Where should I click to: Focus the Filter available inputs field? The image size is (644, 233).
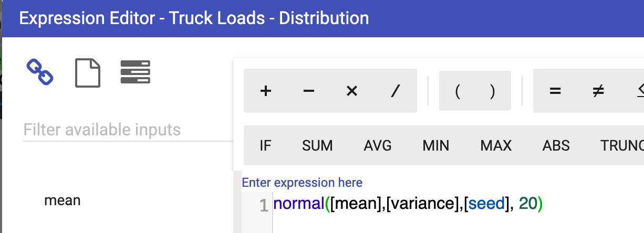pos(126,130)
